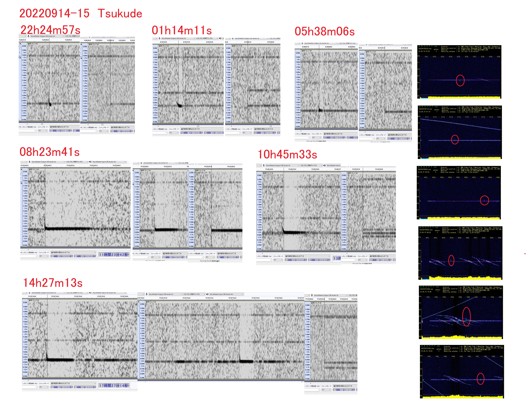Click speaker icon in 14h27m13s wide middle panel
This screenshot has width=530, height=420.
pos(208,294)
